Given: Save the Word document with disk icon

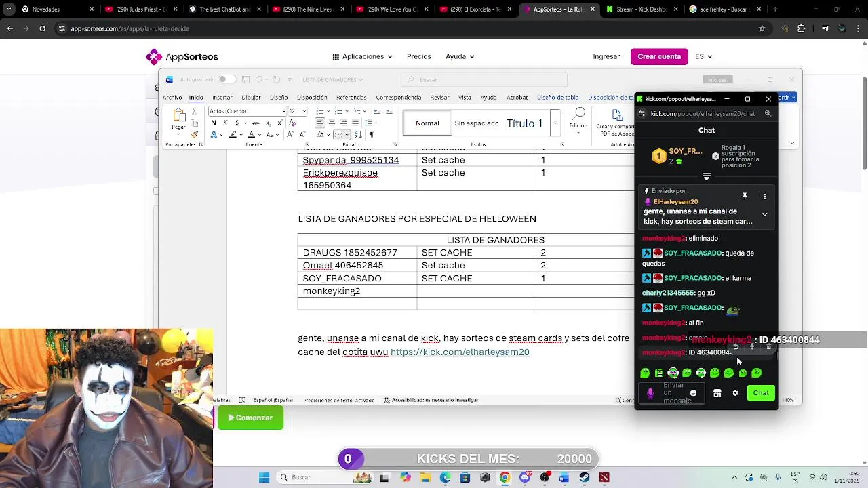Looking at the screenshot, I should click(246, 79).
